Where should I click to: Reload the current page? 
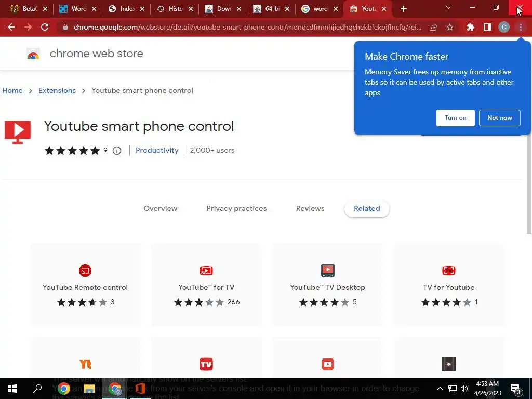[x=45, y=27]
